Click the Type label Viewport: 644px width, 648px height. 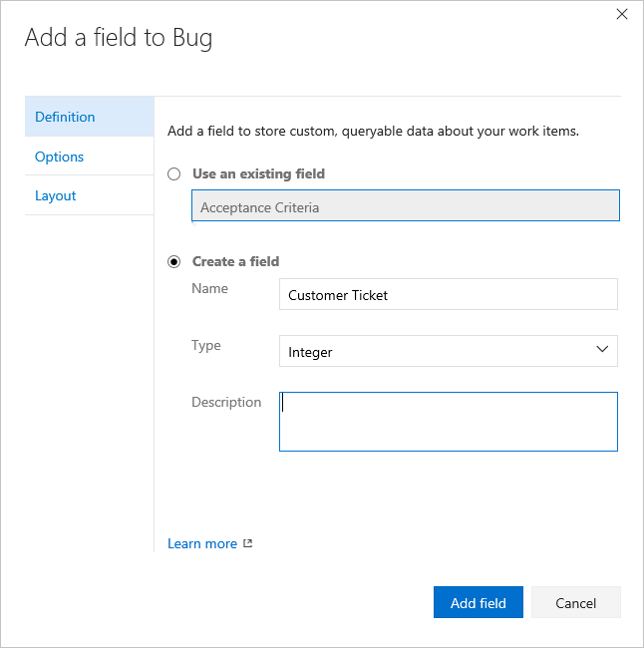coord(206,346)
